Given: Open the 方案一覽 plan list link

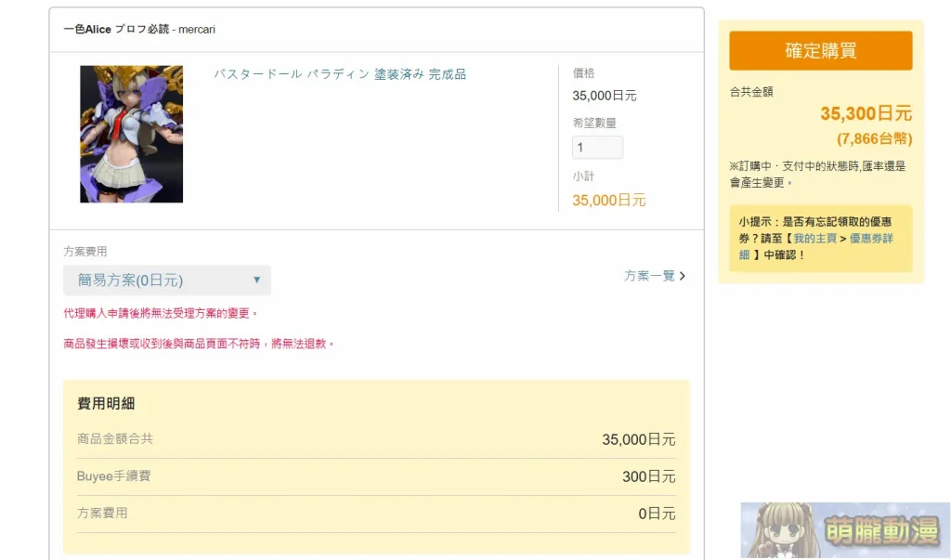Looking at the screenshot, I should (649, 276).
